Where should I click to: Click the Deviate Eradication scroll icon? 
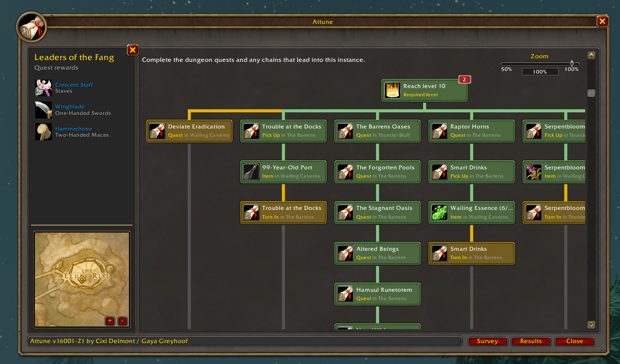pos(157,131)
